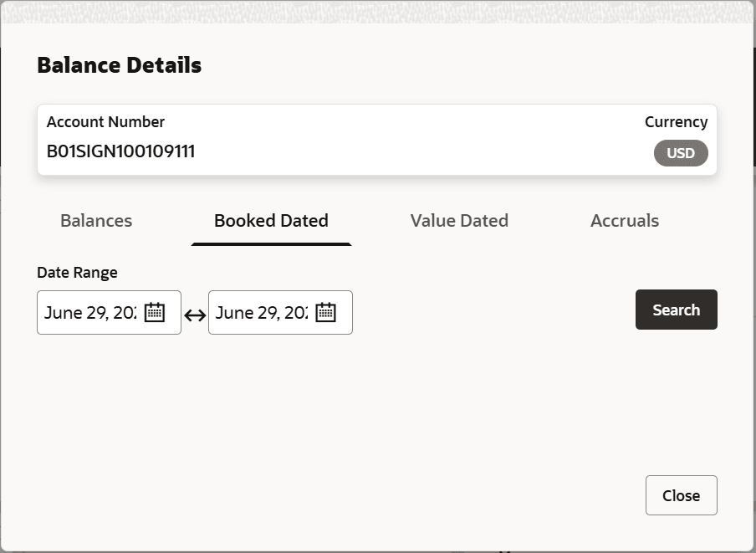Viewport: 756px width, 553px height.
Task: Go to the Accruals tab
Action: point(625,221)
